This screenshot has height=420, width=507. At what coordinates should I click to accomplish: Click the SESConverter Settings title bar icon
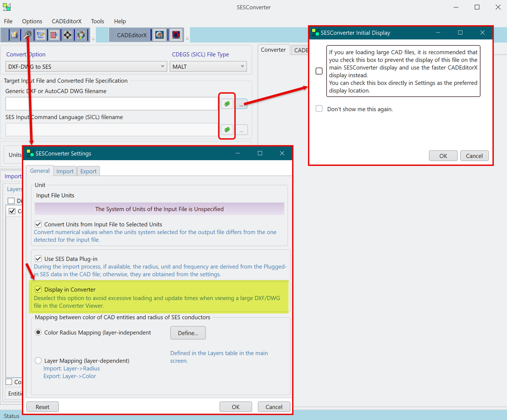30,153
